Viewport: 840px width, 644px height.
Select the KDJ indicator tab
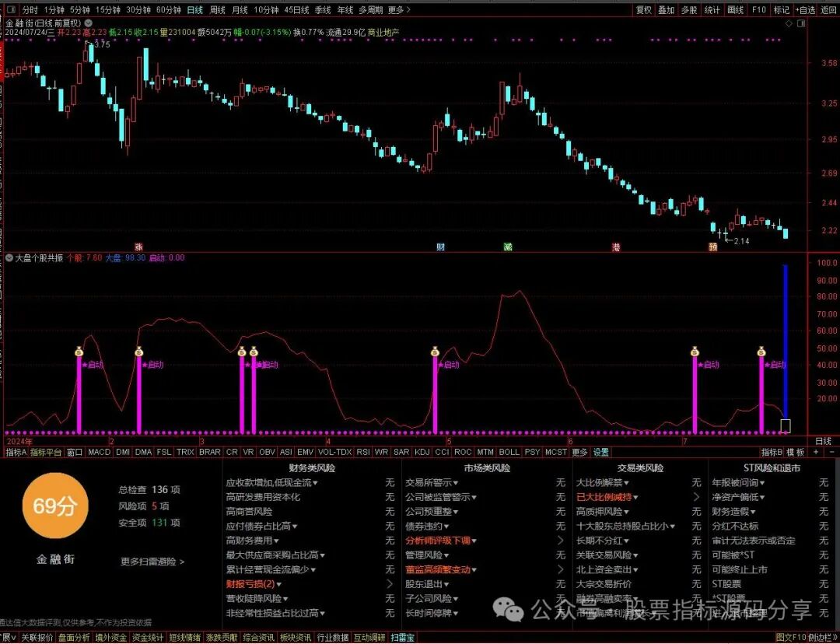pos(422,452)
